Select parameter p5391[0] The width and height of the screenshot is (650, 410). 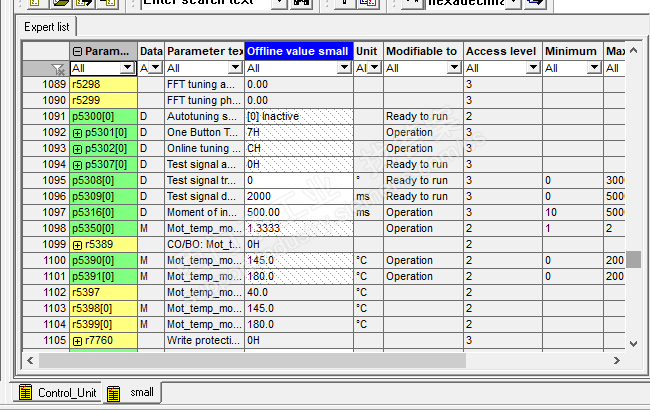coord(103,277)
